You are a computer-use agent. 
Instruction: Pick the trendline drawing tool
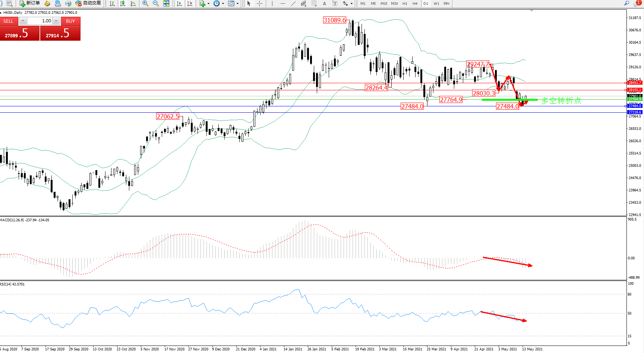coord(293,3)
